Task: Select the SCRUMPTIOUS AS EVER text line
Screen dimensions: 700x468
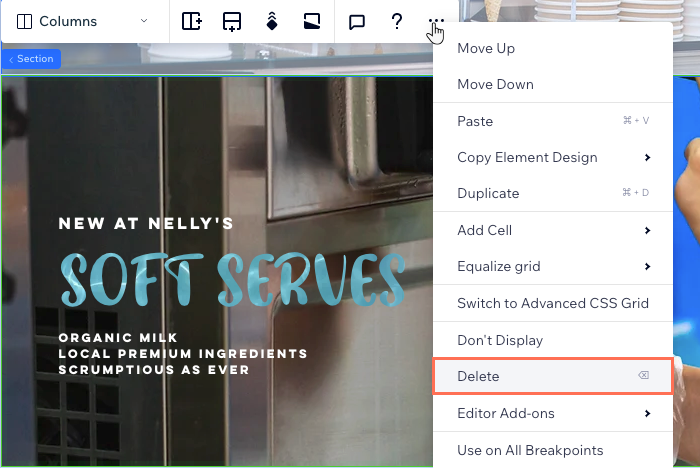Action: click(x=154, y=370)
